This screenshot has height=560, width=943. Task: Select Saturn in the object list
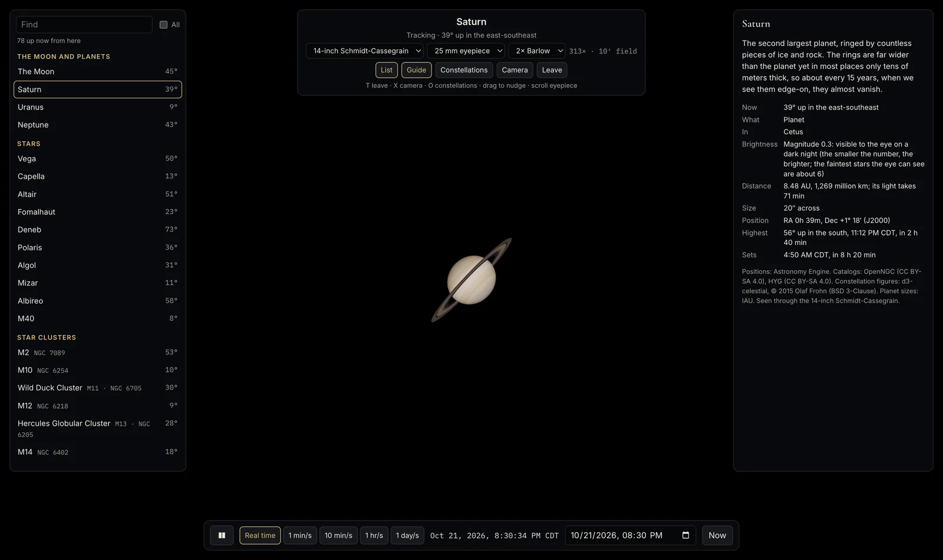98,90
